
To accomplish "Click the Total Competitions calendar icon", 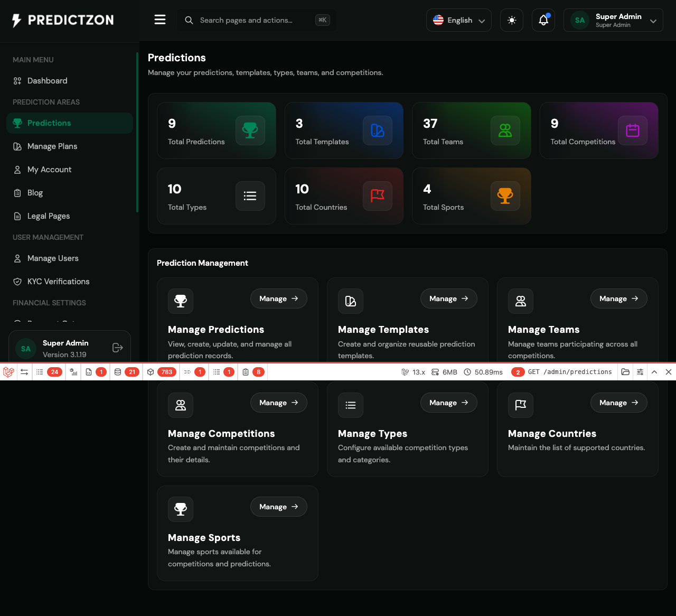I will (x=633, y=130).
